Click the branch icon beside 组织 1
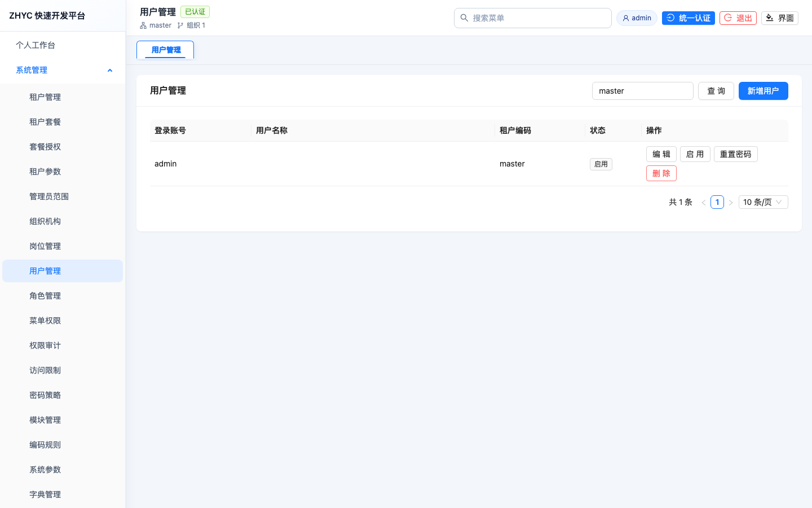The image size is (812, 508). (x=180, y=25)
